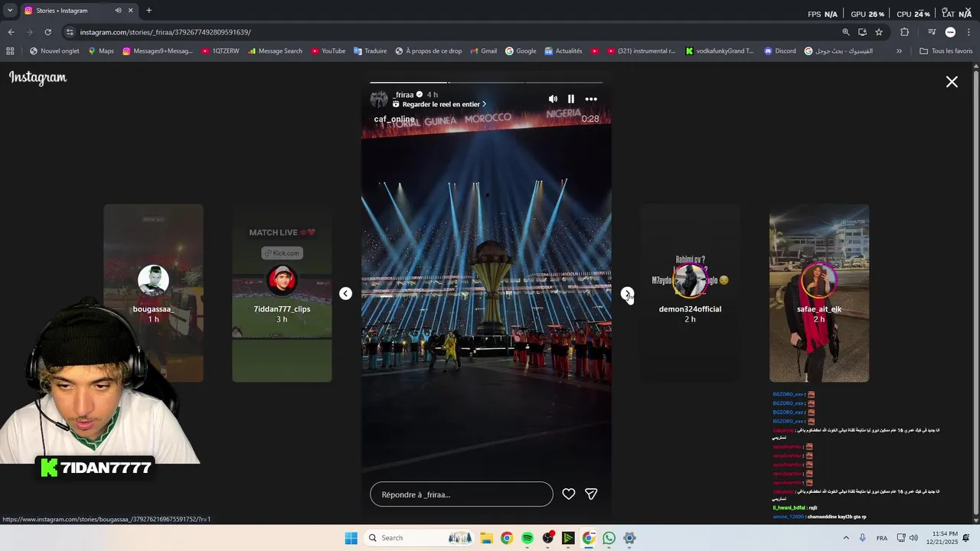980x551 pixels.
Task: Open the 7iddan777_clips story preview
Action: [x=282, y=293]
